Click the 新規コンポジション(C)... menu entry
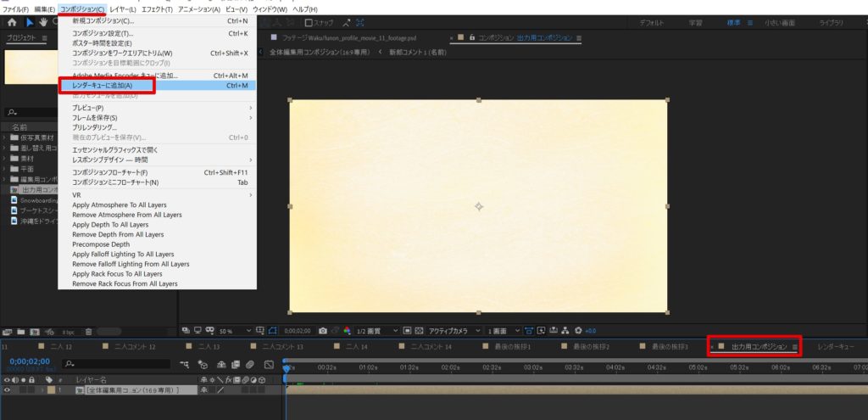 point(103,20)
